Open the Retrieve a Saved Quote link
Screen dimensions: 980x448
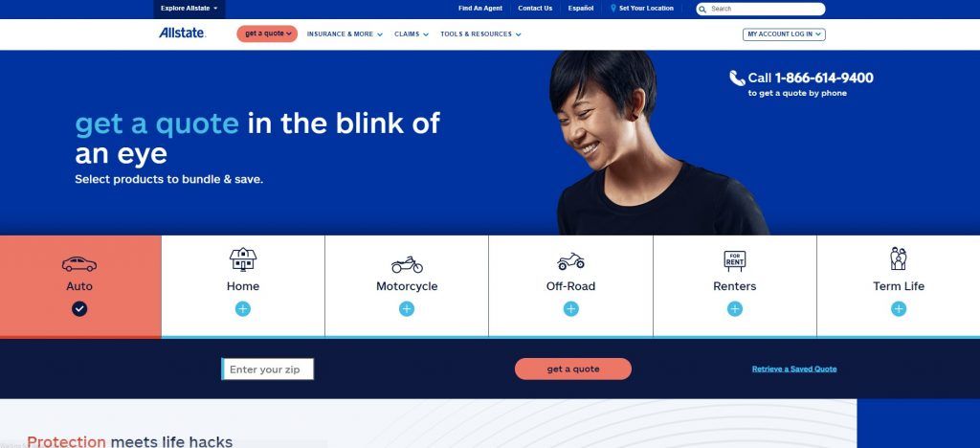click(x=793, y=370)
